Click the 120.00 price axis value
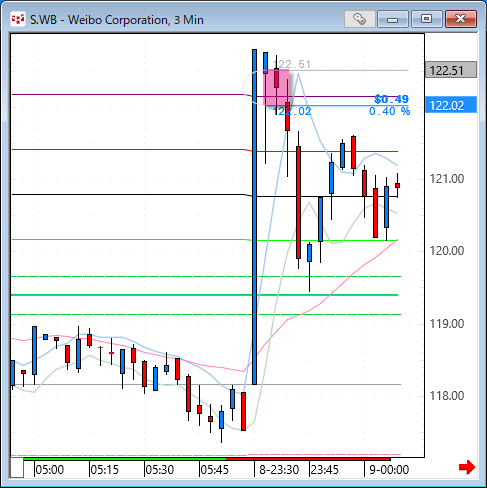 tap(447, 251)
